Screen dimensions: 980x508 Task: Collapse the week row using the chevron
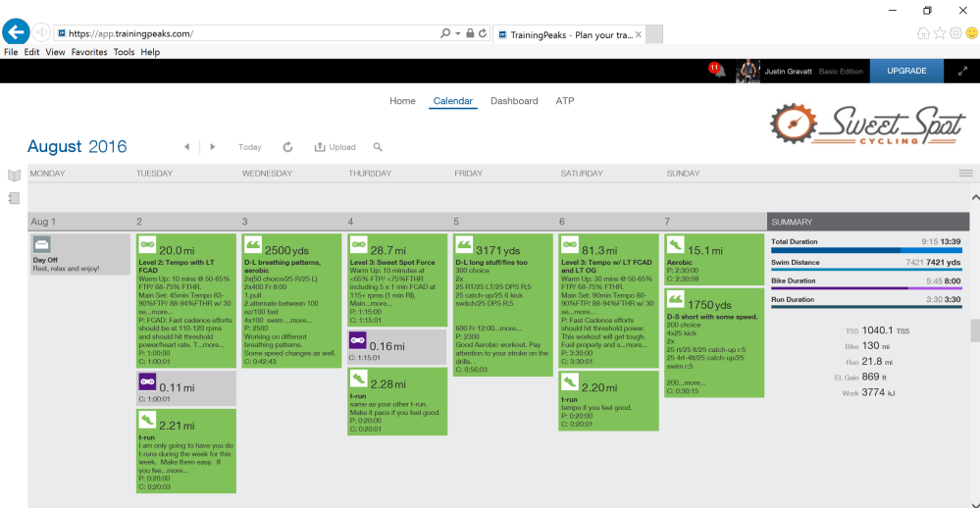click(x=974, y=197)
